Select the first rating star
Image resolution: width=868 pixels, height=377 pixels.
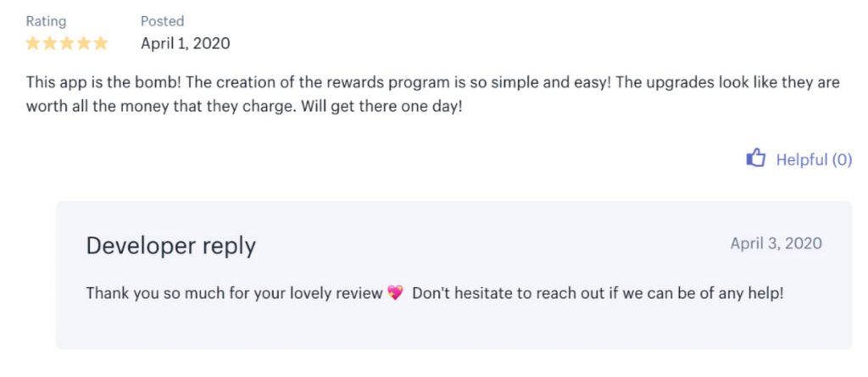pos(33,43)
